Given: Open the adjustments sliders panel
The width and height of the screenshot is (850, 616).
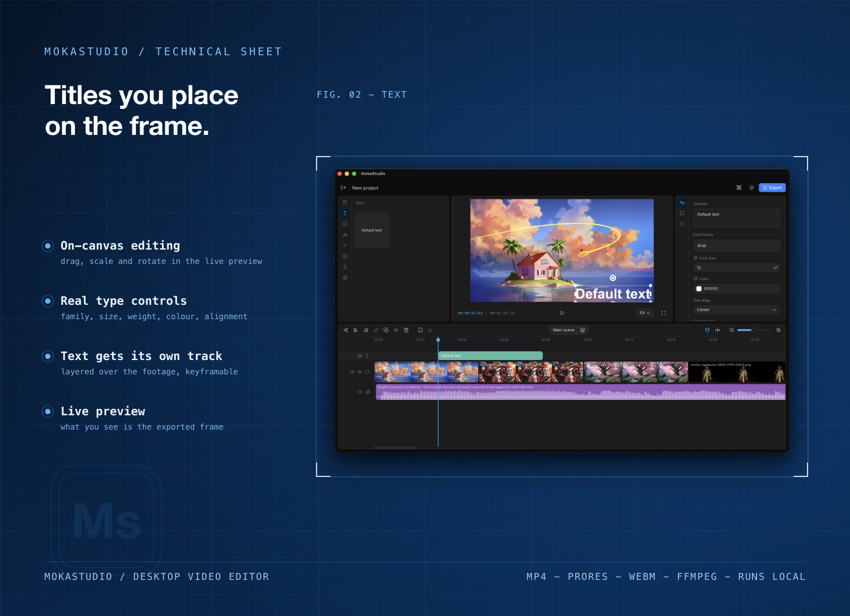Looking at the screenshot, I should click(345, 267).
